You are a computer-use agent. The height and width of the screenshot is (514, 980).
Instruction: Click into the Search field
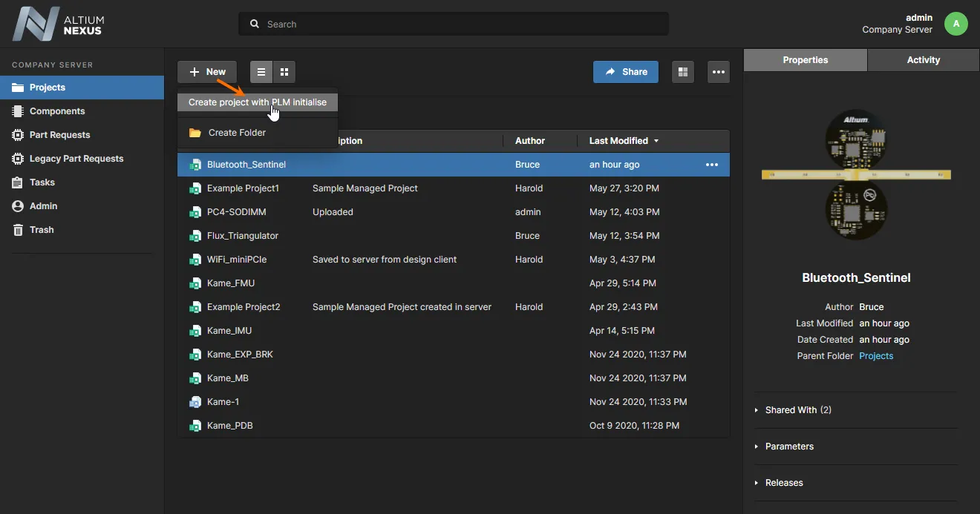pos(454,24)
